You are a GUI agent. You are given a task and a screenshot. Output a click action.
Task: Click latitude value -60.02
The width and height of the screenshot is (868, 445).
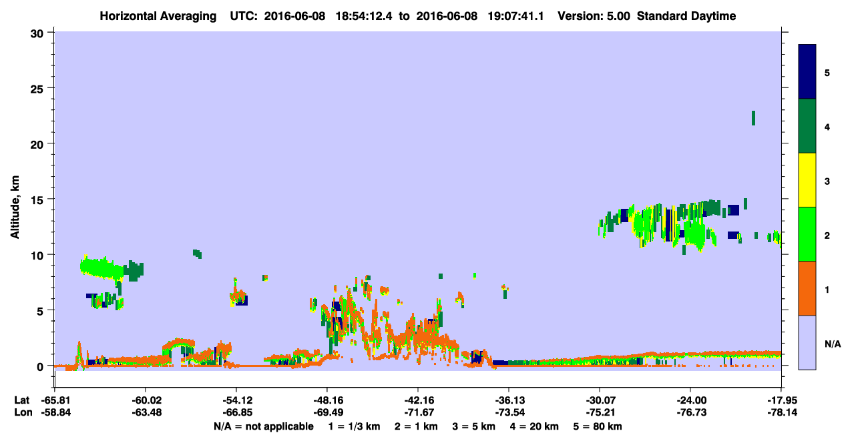point(145,400)
